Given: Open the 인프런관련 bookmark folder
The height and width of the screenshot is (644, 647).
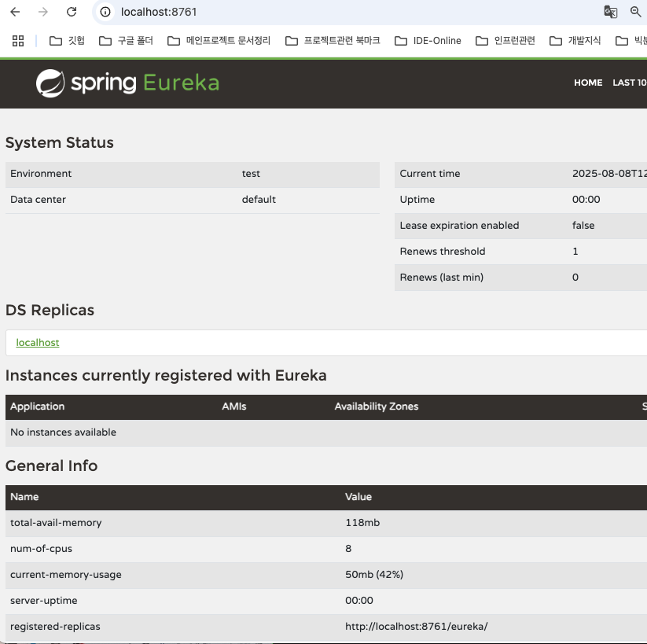Looking at the screenshot, I should (505, 41).
